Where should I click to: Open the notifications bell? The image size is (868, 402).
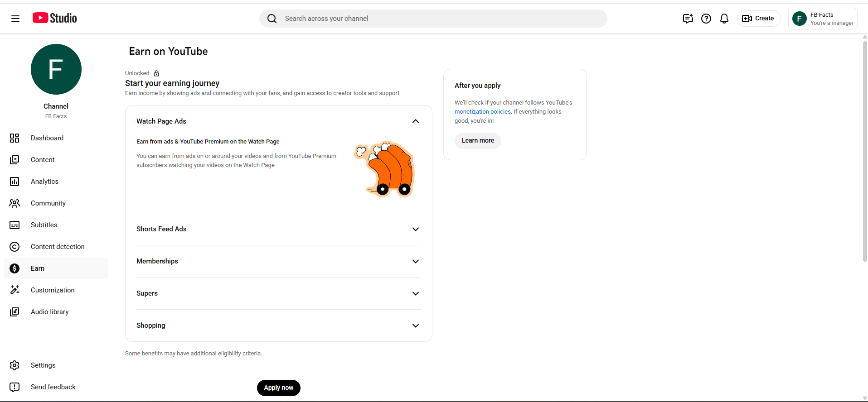click(x=724, y=19)
